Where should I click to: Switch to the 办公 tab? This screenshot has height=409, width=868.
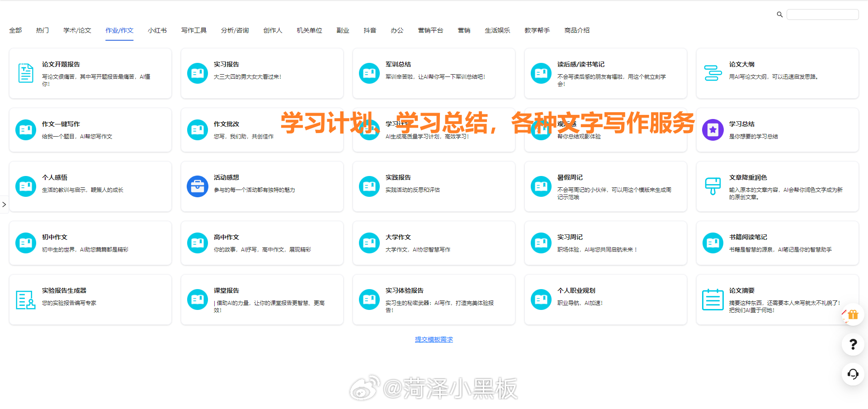point(397,30)
